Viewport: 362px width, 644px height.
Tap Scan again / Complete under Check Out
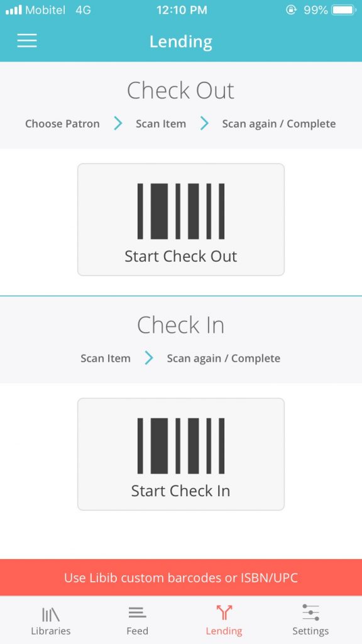(x=278, y=124)
